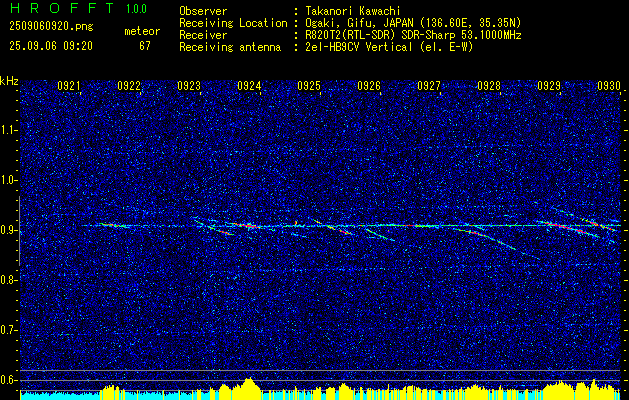
Task: Click time marker 0924
Action: (249, 85)
